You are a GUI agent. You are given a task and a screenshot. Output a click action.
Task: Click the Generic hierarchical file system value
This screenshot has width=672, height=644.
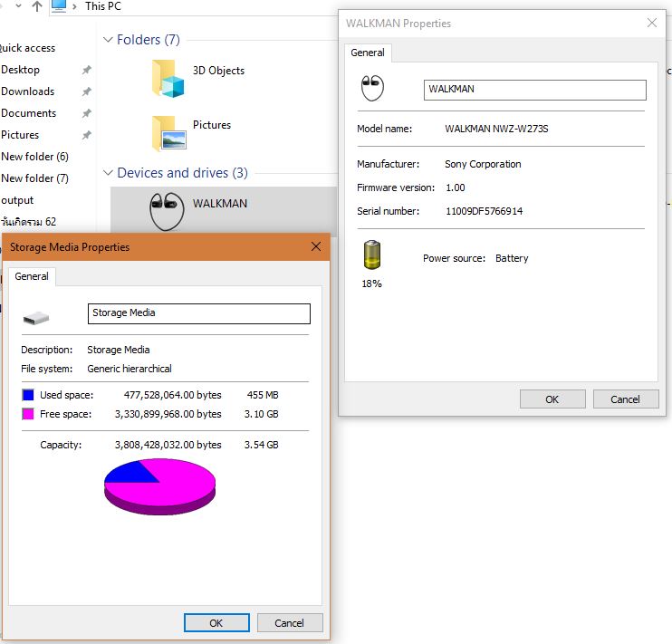coord(130,369)
